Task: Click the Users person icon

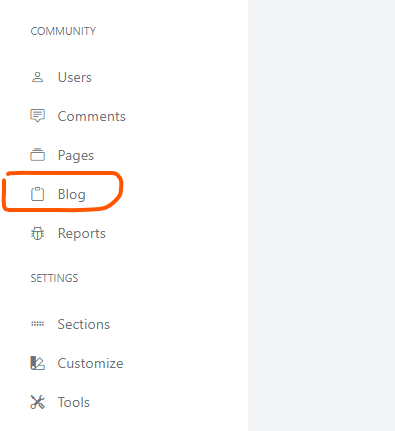Action: coord(37,77)
